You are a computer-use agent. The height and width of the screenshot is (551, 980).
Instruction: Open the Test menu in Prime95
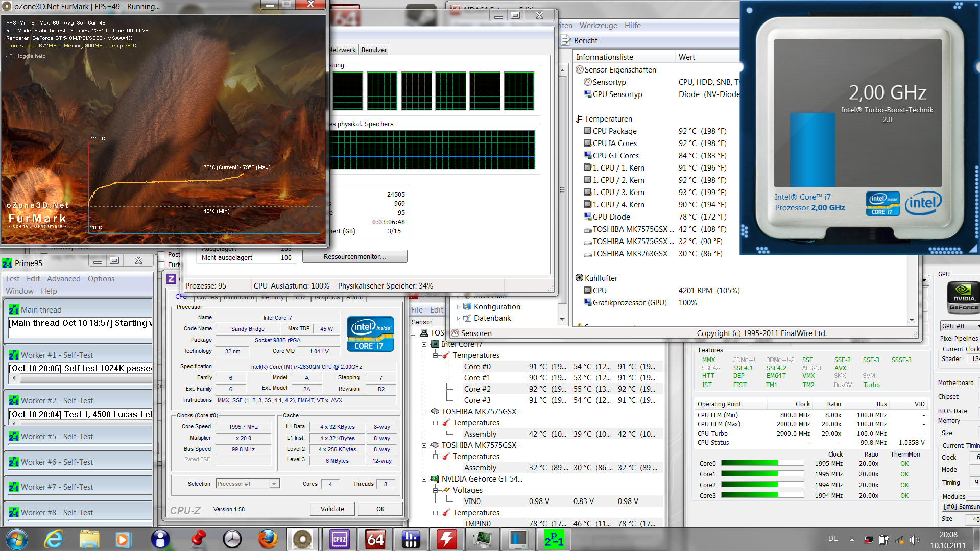(x=13, y=279)
